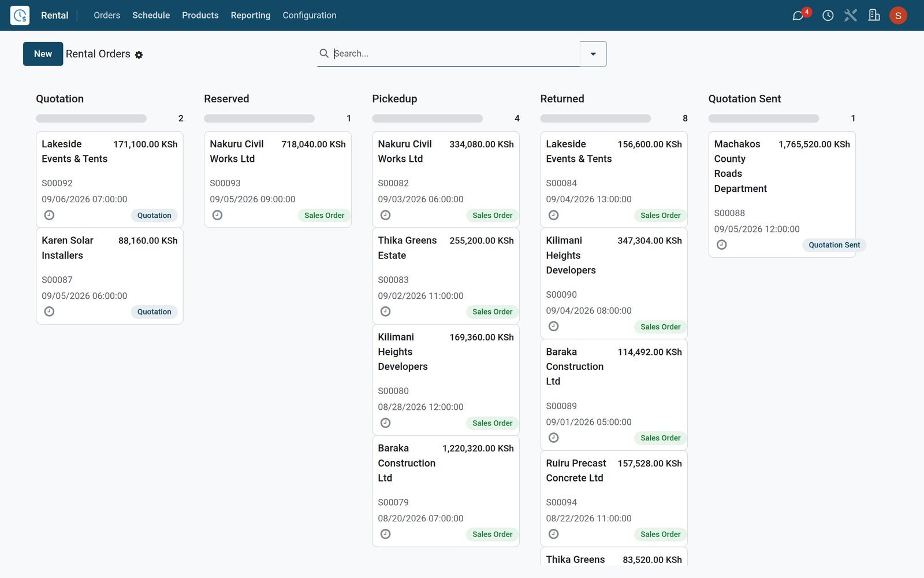Click the Pickedup column progress bar
The image size is (924, 578).
pyautogui.click(x=427, y=118)
